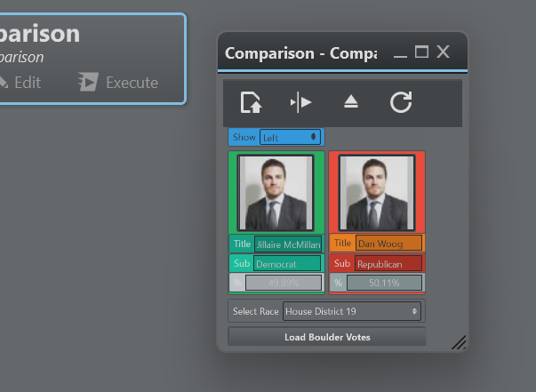Click the Jillaire McMillan title field
Screen dimensions: 536x392
point(287,244)
